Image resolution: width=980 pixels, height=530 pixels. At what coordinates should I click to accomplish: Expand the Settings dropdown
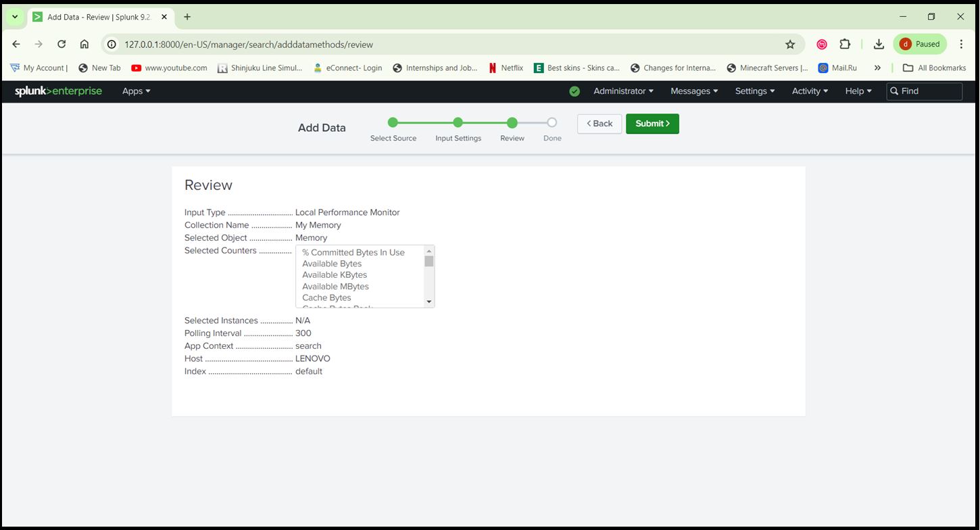point(754,91)
